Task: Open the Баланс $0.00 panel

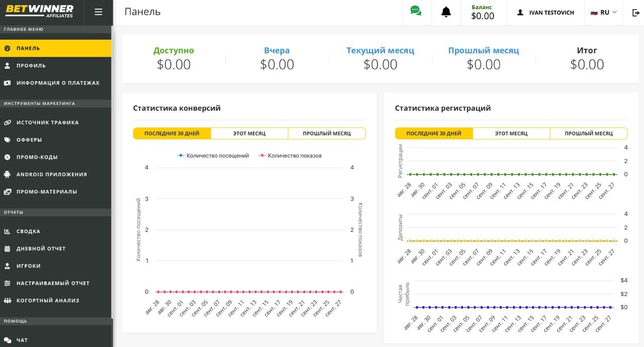Action: coord(482,13)
